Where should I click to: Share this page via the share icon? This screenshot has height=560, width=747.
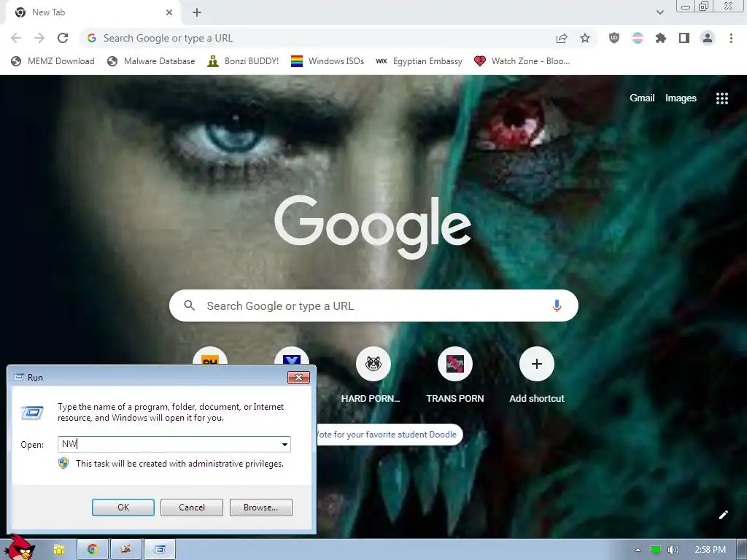562,38
